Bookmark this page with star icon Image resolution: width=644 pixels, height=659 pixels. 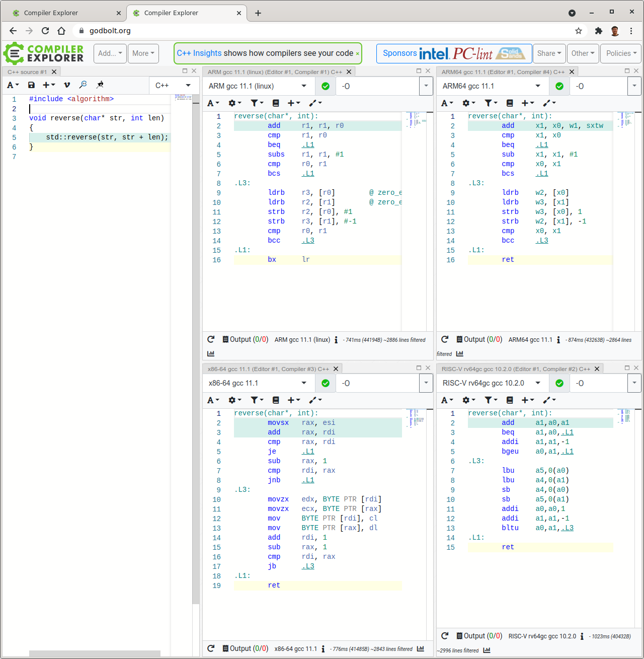point(579,31)
